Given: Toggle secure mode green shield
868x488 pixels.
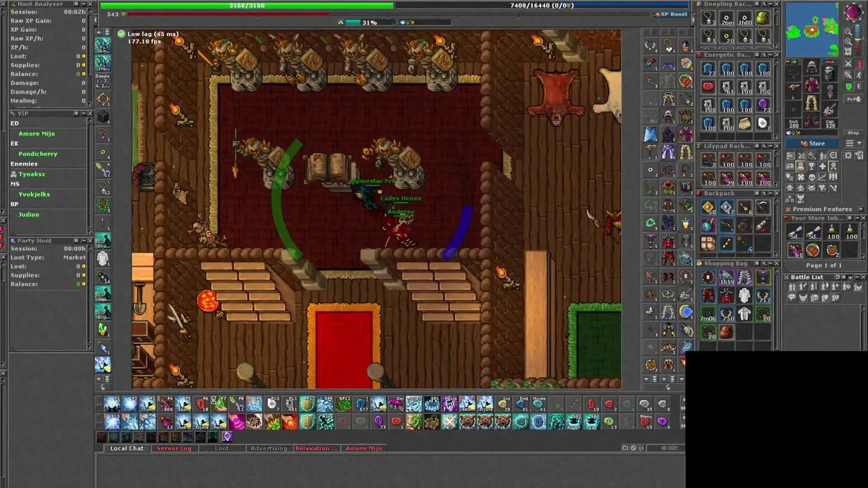Looking at the screenshot, I should tap(848, 86).
